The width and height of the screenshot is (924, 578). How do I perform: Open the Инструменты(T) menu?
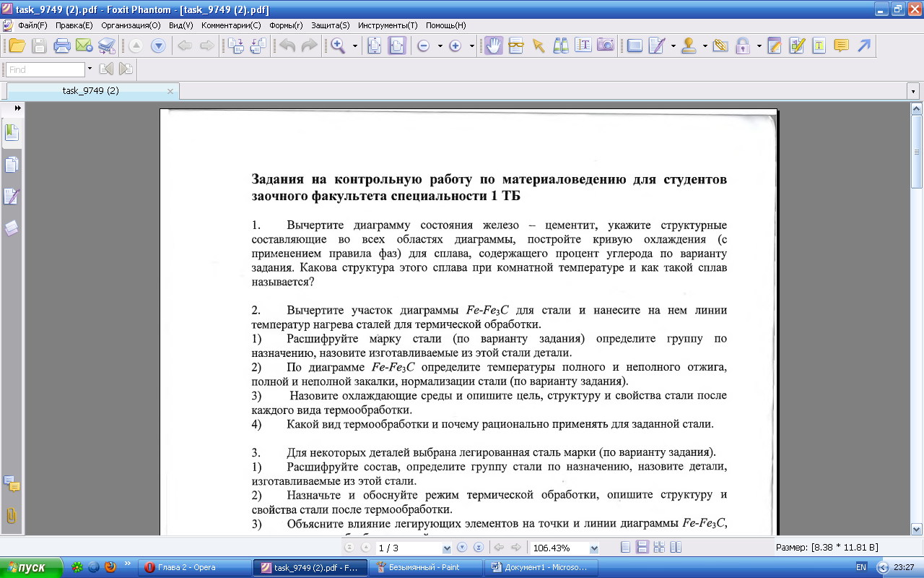pos(388,25)
